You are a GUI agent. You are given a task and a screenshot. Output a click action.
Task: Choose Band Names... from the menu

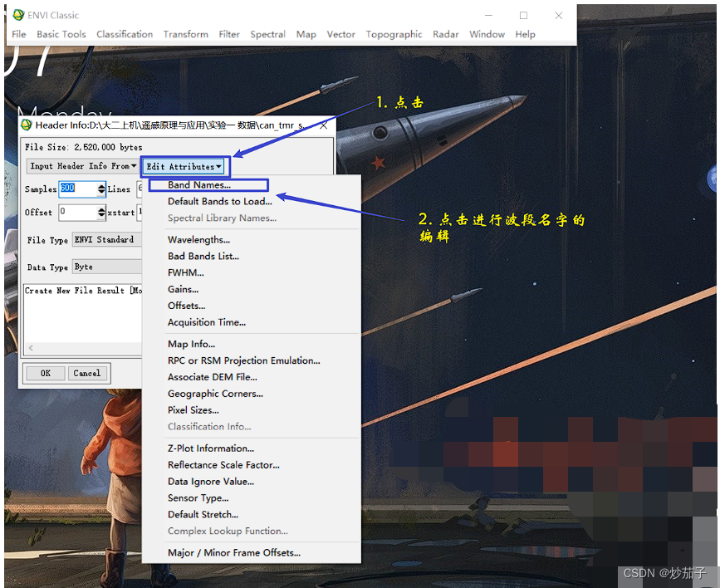point(199,184)
